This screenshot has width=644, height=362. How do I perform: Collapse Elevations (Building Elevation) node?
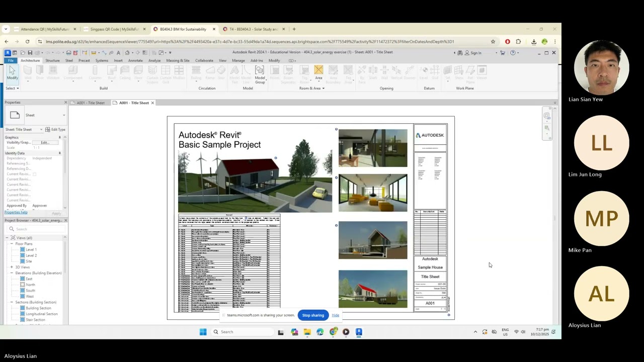[x=12, y=273]
